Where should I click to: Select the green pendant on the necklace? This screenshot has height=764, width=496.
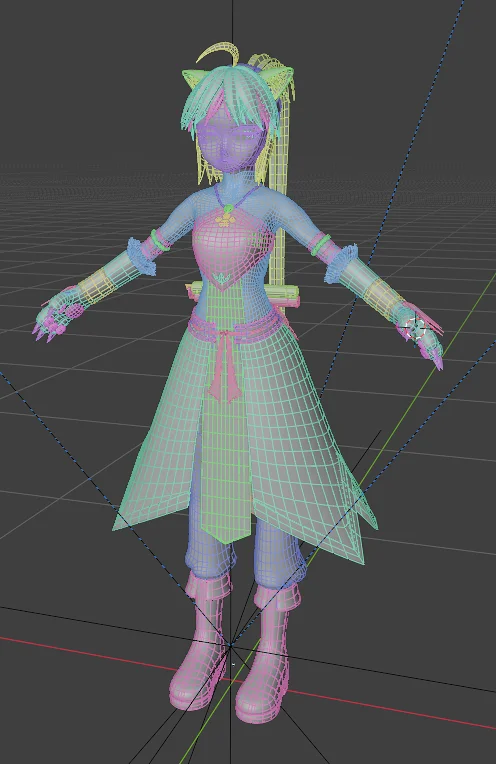[227, 210]
